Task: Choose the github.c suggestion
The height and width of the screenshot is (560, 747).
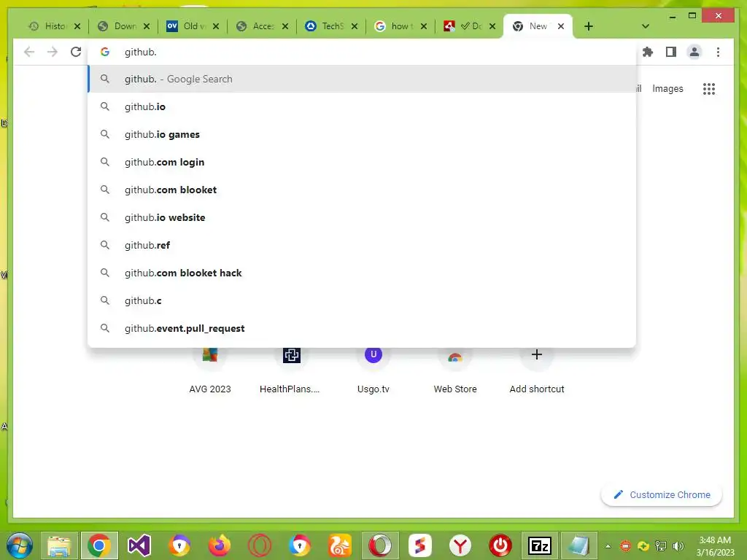Action: (x=362, y=300)
